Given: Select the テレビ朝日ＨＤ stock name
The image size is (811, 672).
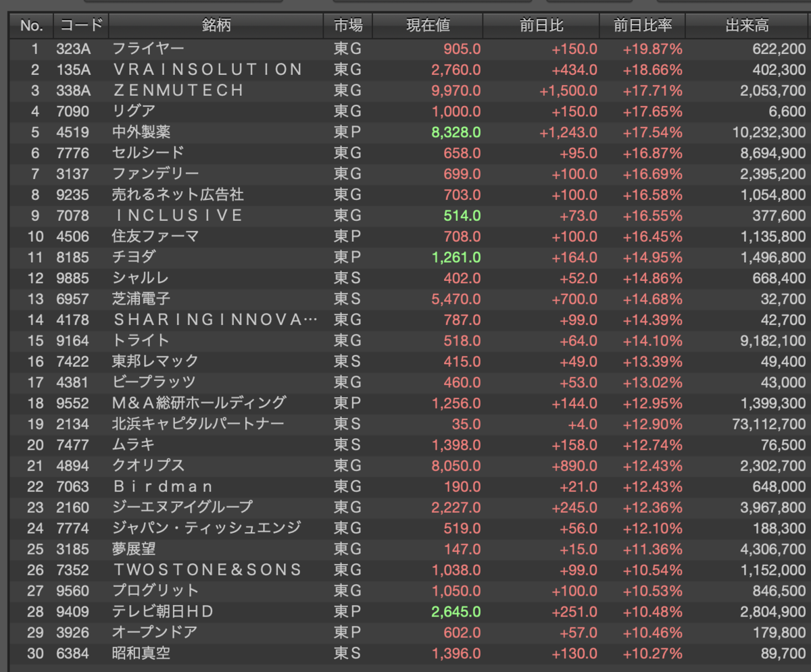Looking at the screenshot, I should point(163,611).
